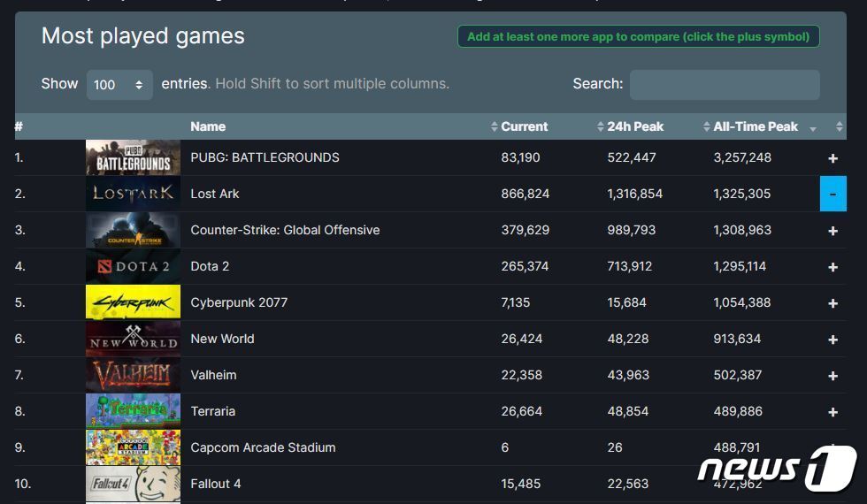The height and width of the screenshot is (504, 867).
Task: Select New World all-time peak 913,634
Action: [x=736, y=339]
